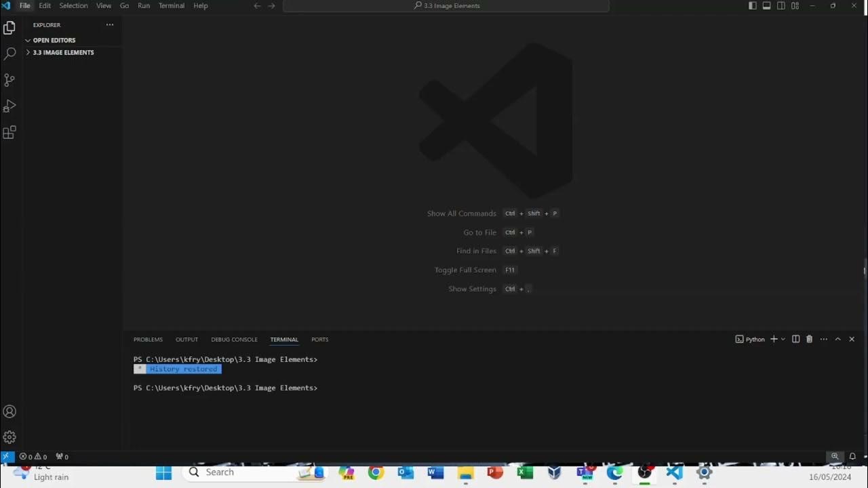Create a new terminal with plus icon
Image resolution: width=868 pixels, height=488 pixels.
tap(774, 339)
